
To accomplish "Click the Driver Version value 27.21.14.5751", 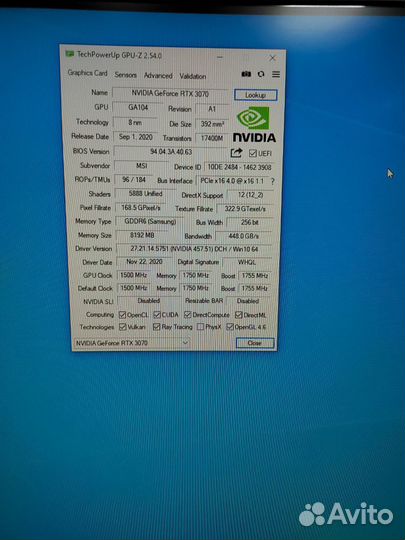I will tap(194, 249).
